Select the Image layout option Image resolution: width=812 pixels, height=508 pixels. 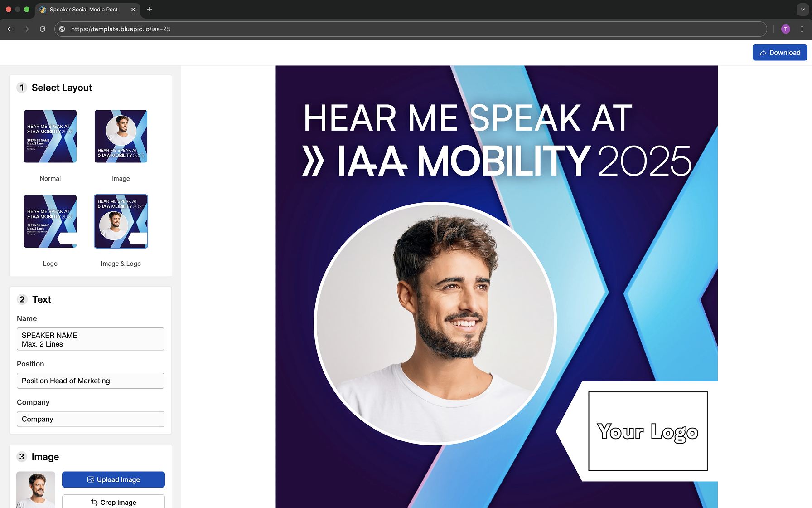[x=121, y=136]
